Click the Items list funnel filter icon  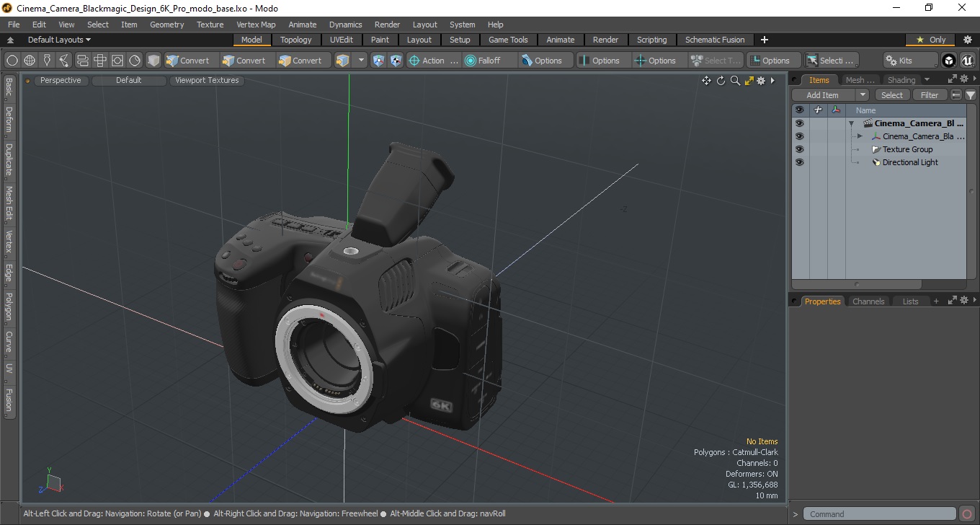click(971, 95)
